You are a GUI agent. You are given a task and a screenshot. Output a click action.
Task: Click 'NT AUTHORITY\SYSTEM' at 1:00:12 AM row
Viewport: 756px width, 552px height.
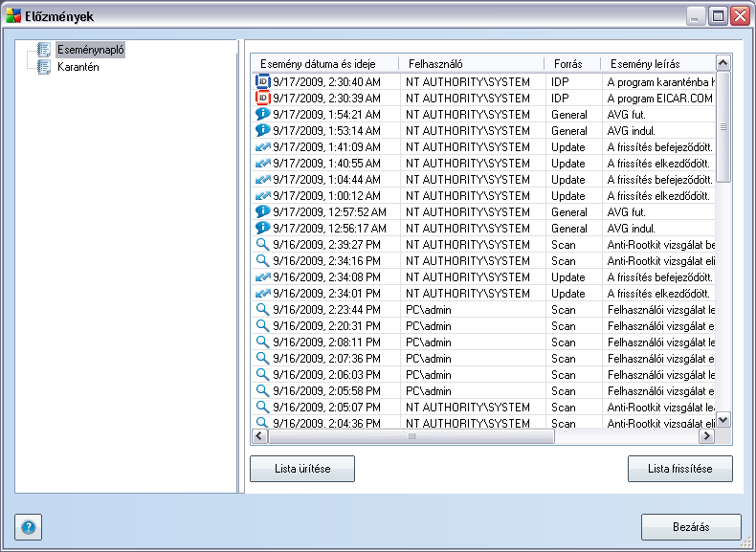pyautogui.click(x=468, y=196)
